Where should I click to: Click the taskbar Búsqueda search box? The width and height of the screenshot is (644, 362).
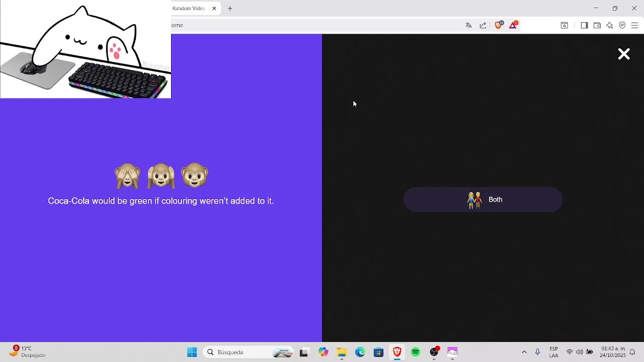[x=249, y=352]
